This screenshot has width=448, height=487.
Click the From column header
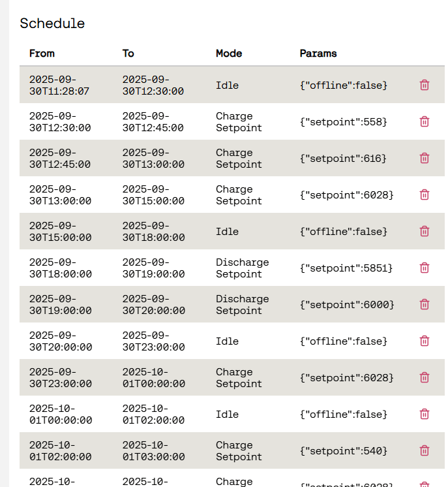click(42, 54)
